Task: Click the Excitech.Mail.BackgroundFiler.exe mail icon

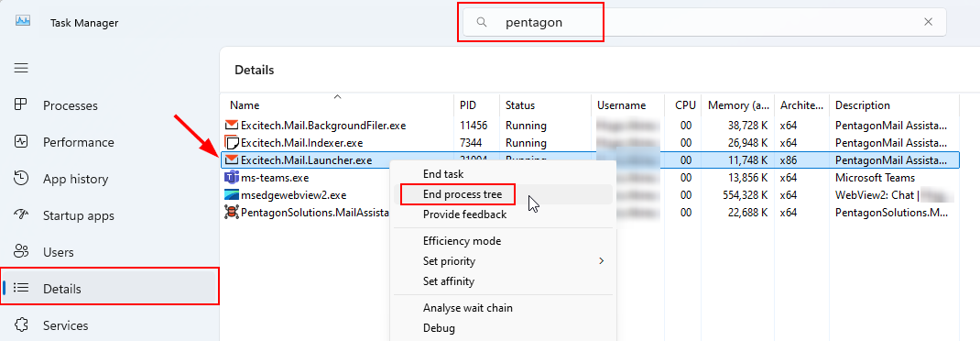Action: (231, 126)
